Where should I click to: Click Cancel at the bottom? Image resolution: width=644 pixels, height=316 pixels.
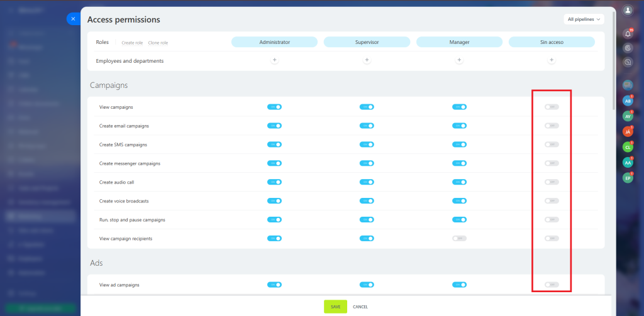(x=360, y=307)
